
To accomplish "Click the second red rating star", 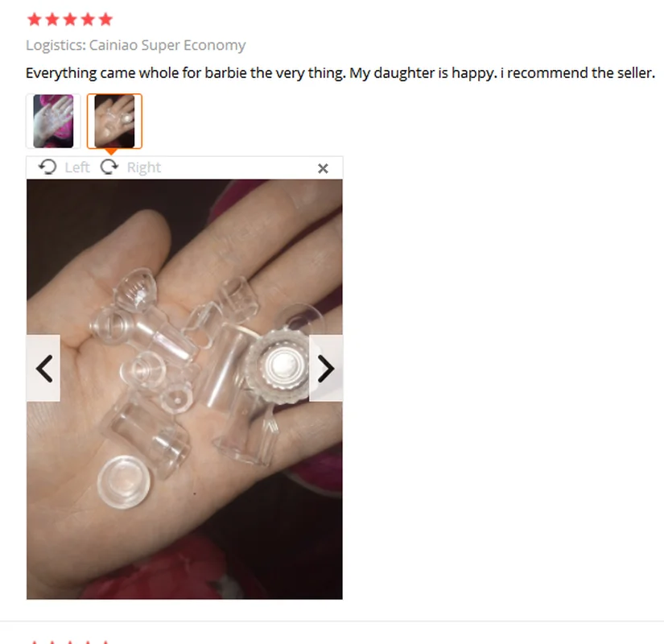I will (52, 19).
